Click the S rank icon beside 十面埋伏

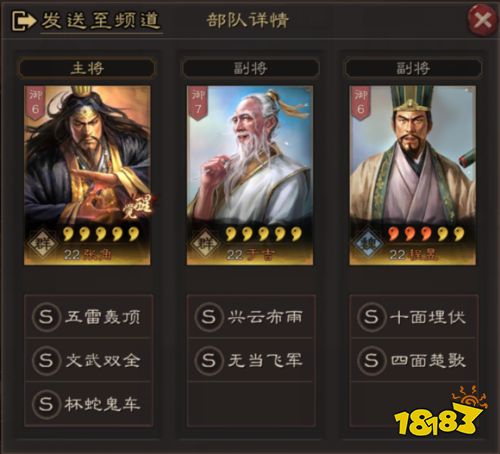click(371, 317)
